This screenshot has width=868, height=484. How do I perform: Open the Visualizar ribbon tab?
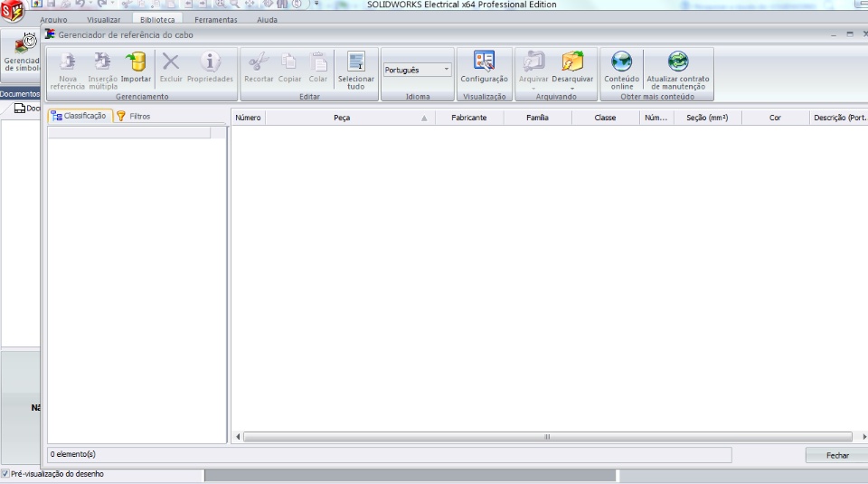click(103, 20)
